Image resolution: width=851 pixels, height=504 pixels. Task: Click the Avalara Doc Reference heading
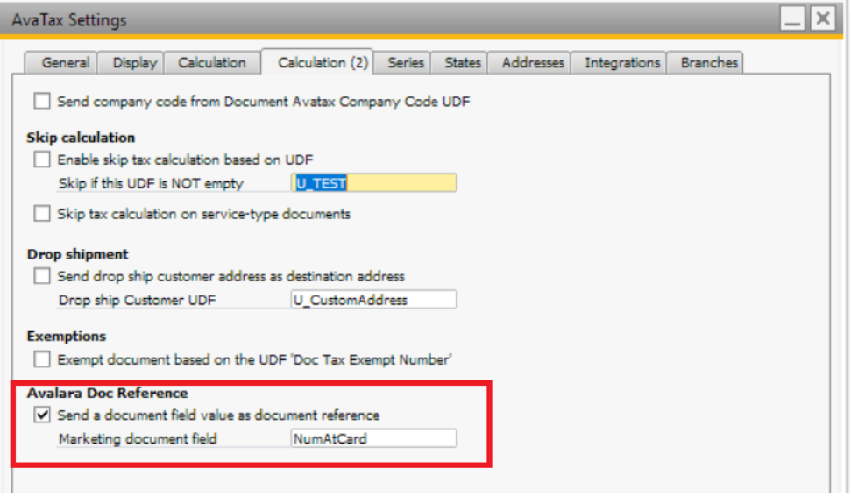click(108, 393)
